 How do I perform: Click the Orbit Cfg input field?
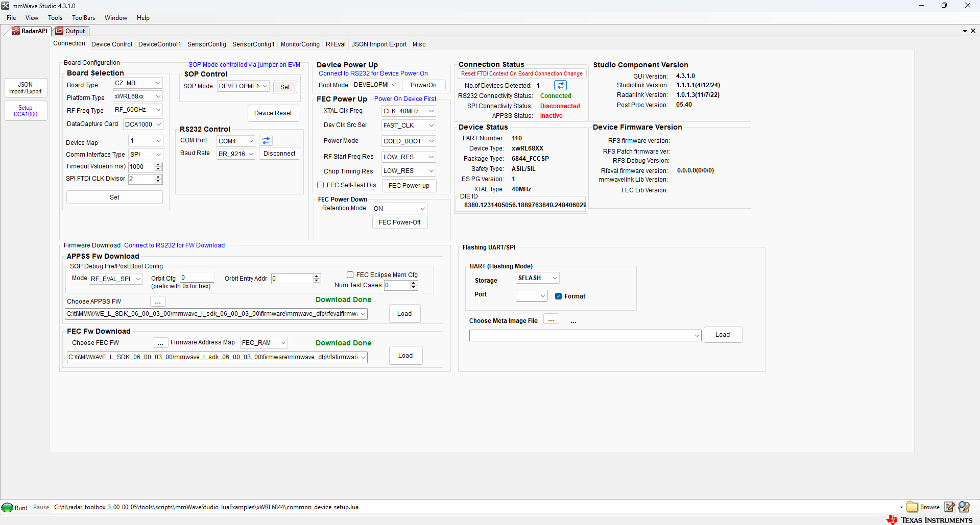pyautogui.click(x=197, y=278)
